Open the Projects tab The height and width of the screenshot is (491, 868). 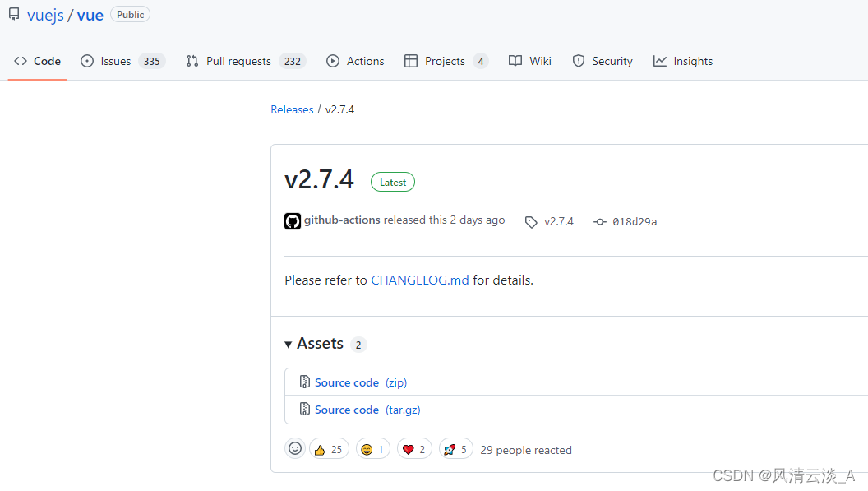446,61
